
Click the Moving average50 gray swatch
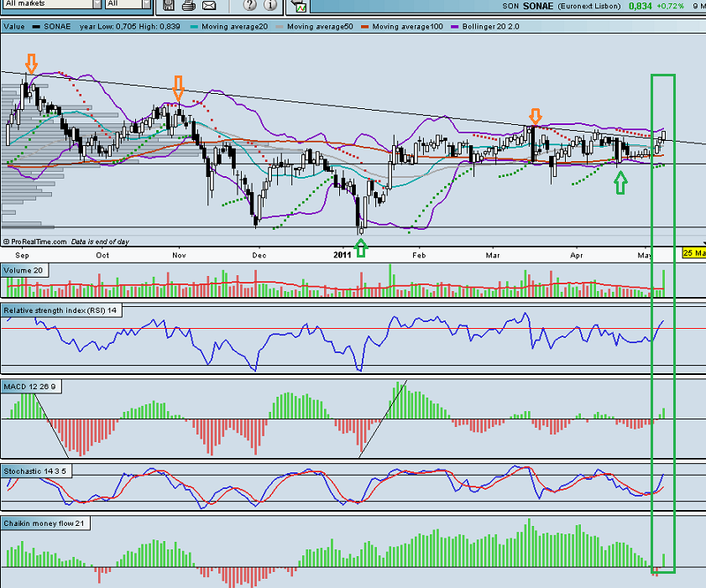[280, 27]
